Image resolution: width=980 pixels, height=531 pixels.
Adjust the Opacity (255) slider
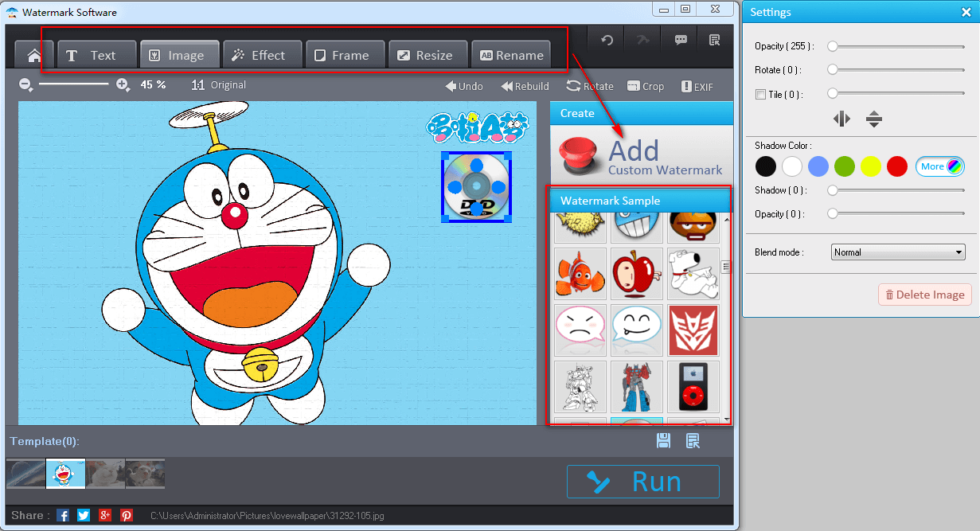point(896,46)
